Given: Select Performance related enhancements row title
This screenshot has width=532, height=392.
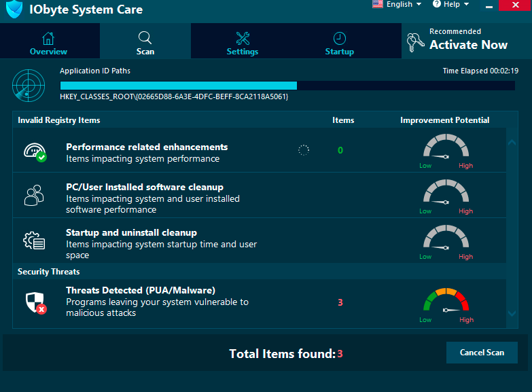Looking at the screenshot, I should pos(147,147).
